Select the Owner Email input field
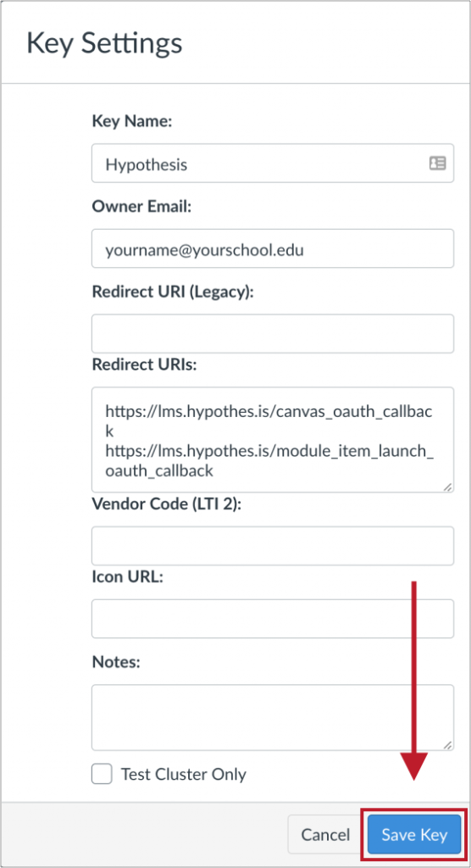471x868 pixels. pyautogui.click(x=273, y=248)
